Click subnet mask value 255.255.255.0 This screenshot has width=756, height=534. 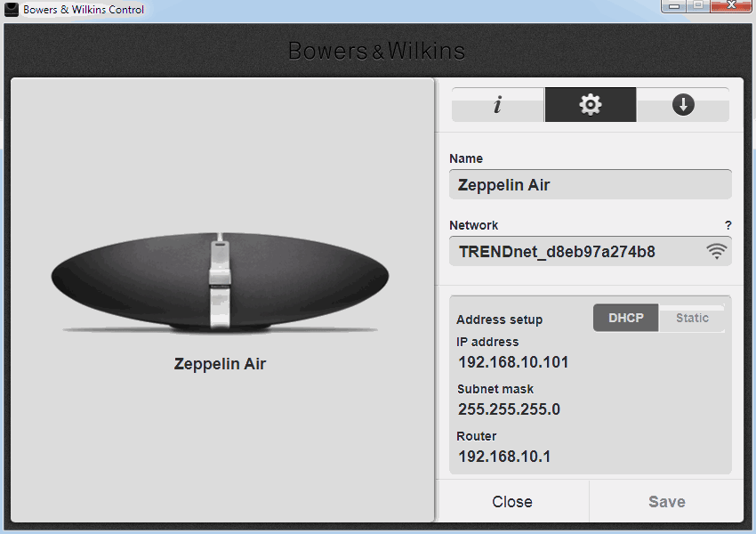[x=509, y=409]
